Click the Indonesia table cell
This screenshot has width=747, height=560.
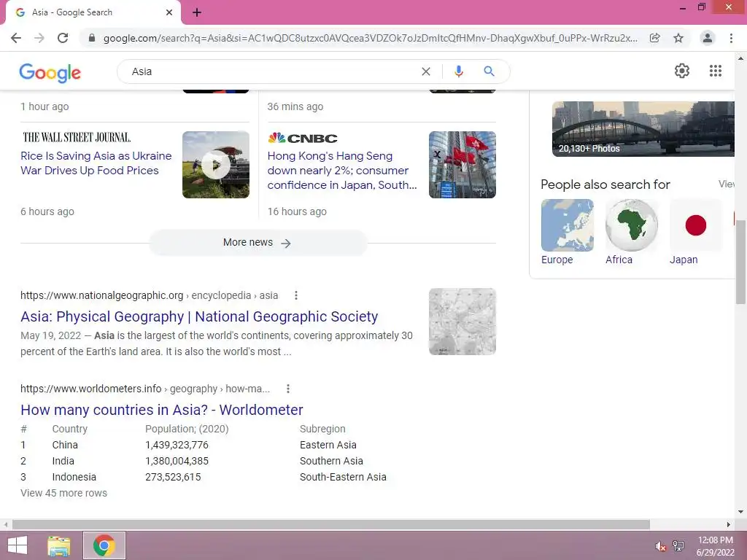coord(74,477)
